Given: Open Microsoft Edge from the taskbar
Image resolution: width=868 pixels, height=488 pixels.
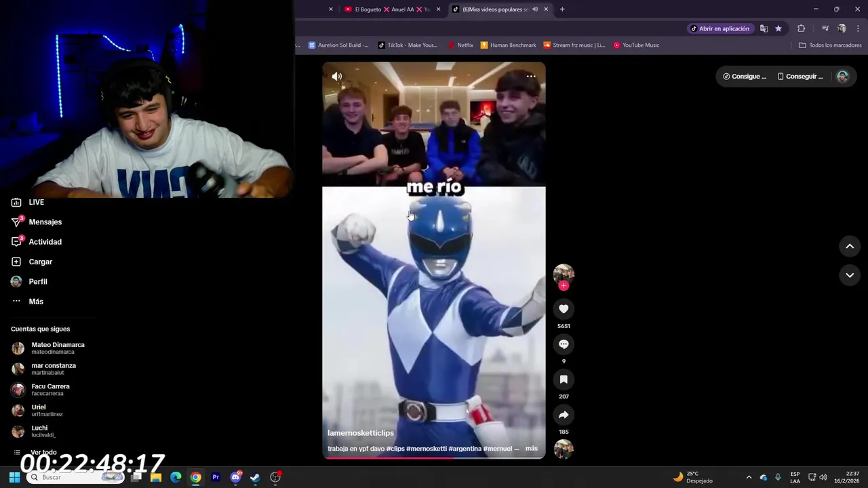Looking at the screenshot, I should click(176, 477).
